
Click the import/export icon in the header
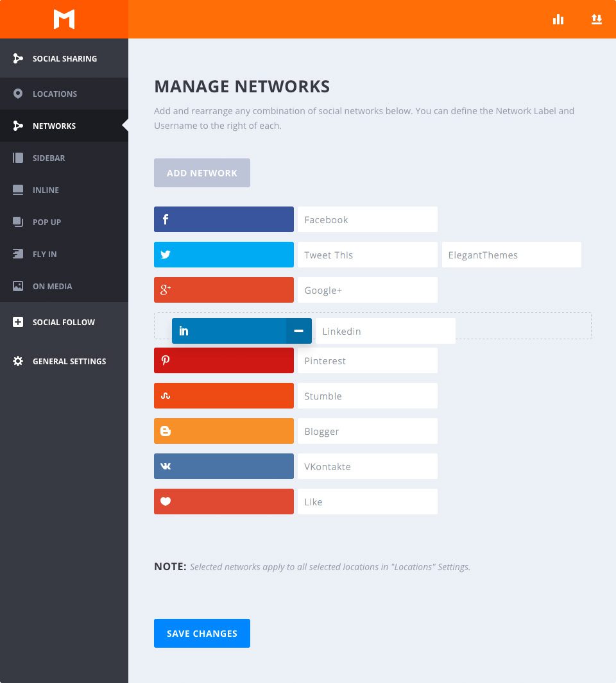pyautogui.click(x=597, y=19)
